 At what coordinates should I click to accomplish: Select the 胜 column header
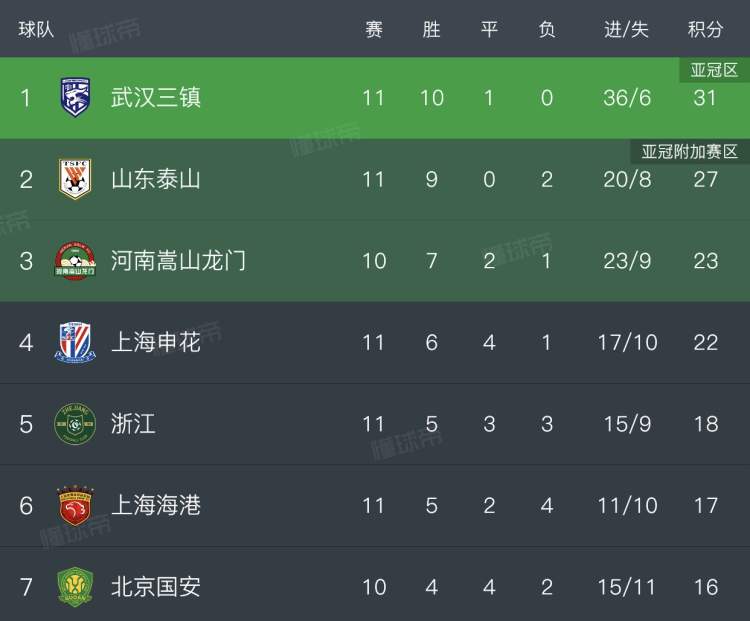coord(431,30)
